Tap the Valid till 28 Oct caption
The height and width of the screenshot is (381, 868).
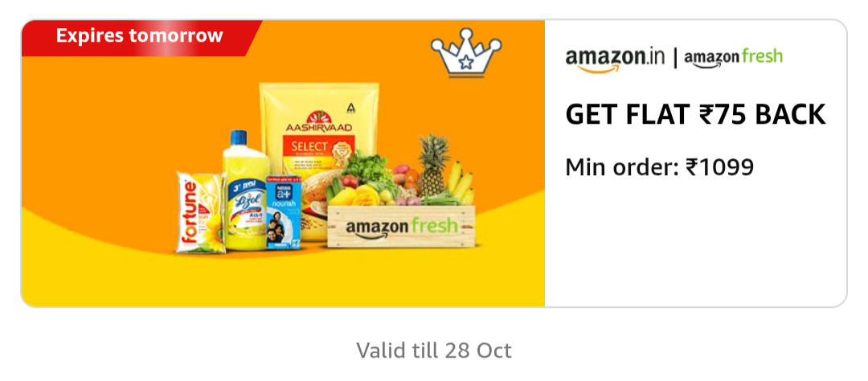(434, 350)
